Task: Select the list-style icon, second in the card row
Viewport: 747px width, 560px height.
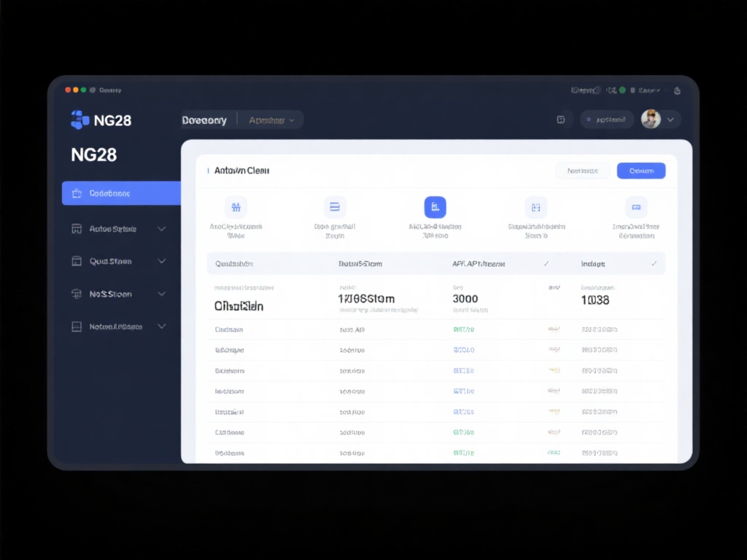Action: (x=335, y=207)
